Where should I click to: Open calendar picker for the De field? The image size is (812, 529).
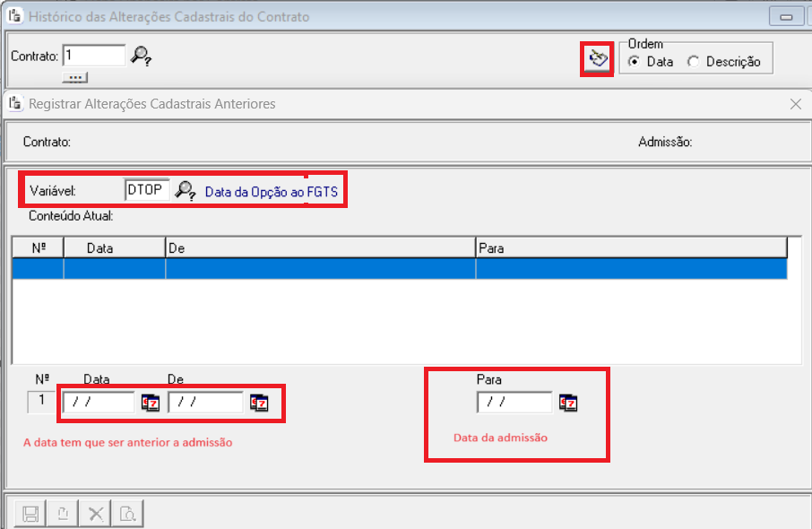coord(259,403)
